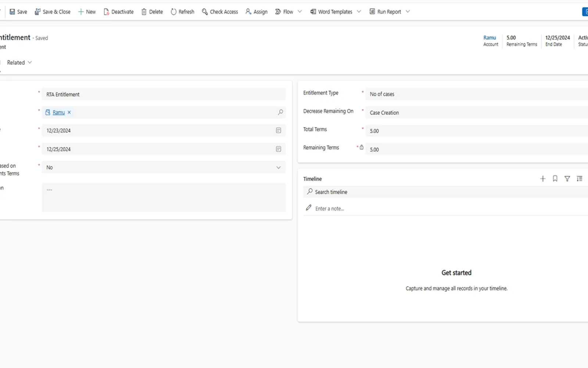
Task: Refresh the form
Action: click(183, 12)
